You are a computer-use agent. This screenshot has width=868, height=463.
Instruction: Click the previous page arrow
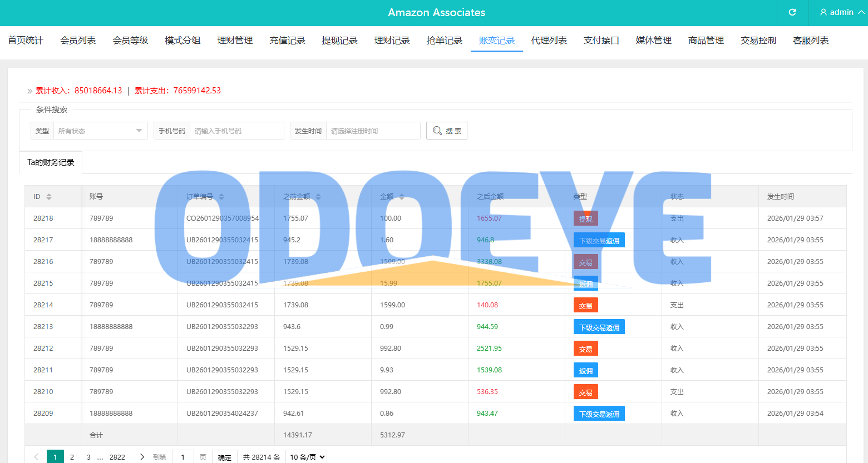coord(36,457)
